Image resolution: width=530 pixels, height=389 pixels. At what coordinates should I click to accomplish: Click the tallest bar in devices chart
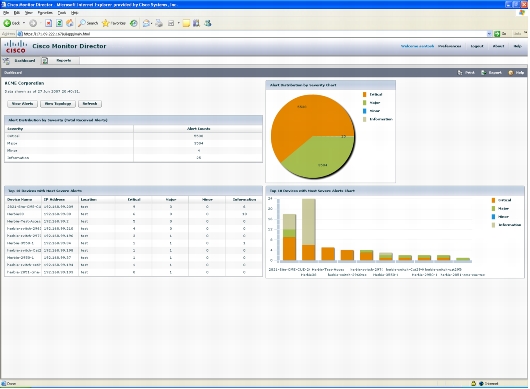(x=309, y=230)
